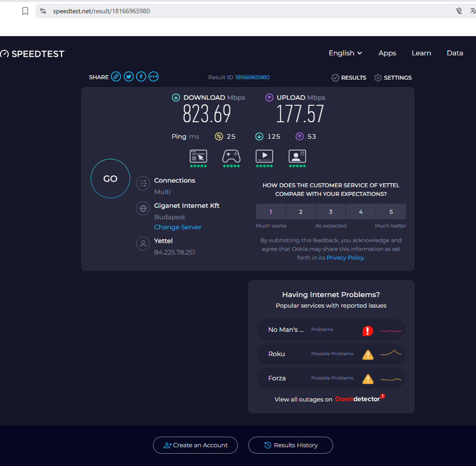Open the Data menu item
The height and width of the screenshot is (466, 476).
pyautogui.click(x=455, y=53)
